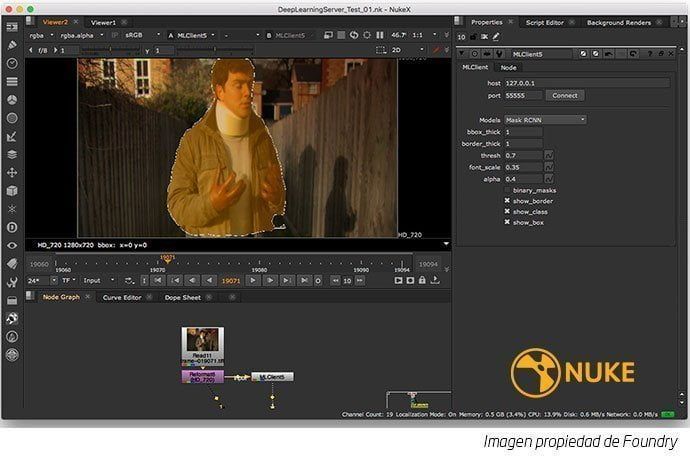Open the Particles nodes icon

(12, 209)
